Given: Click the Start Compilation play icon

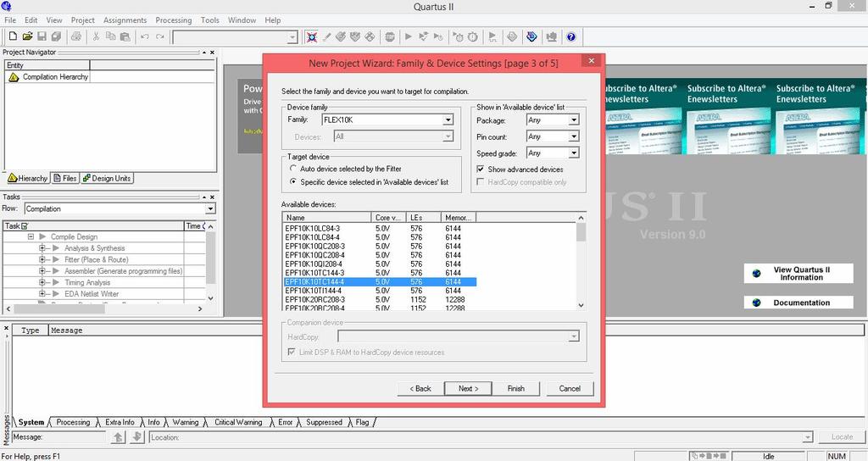Looking at the screenshot, I should [x=408, y=37].
